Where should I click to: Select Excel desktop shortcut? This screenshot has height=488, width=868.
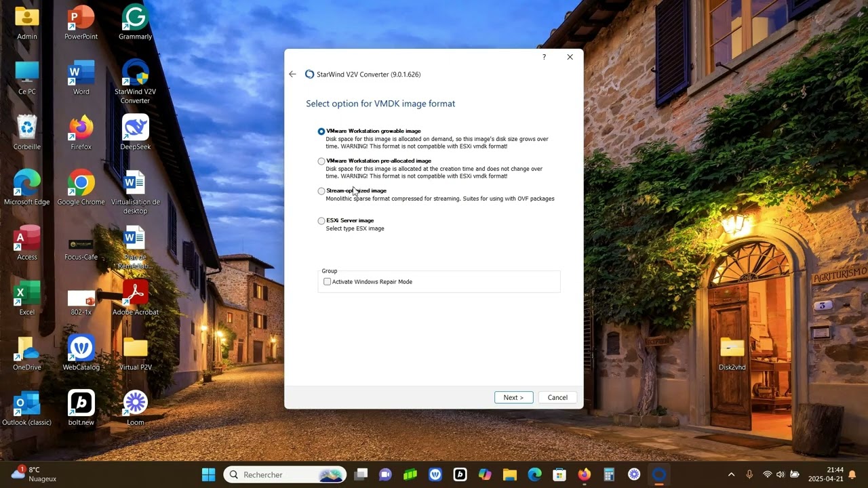[x=27, y=298]
